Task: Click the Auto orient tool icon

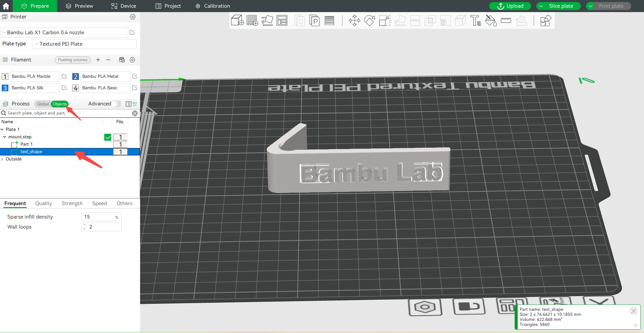Action: click(x=267, y=20)
